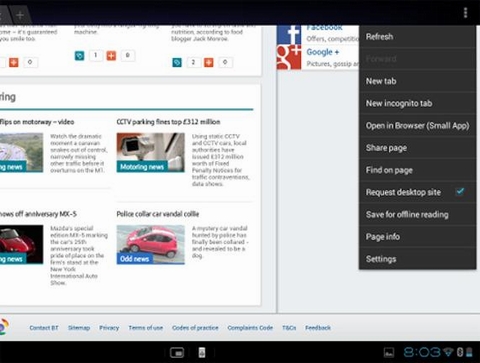Tap orange plus icon in middle article
The width and height of the screenshot is (480, 363).
(x=111, y=56)
